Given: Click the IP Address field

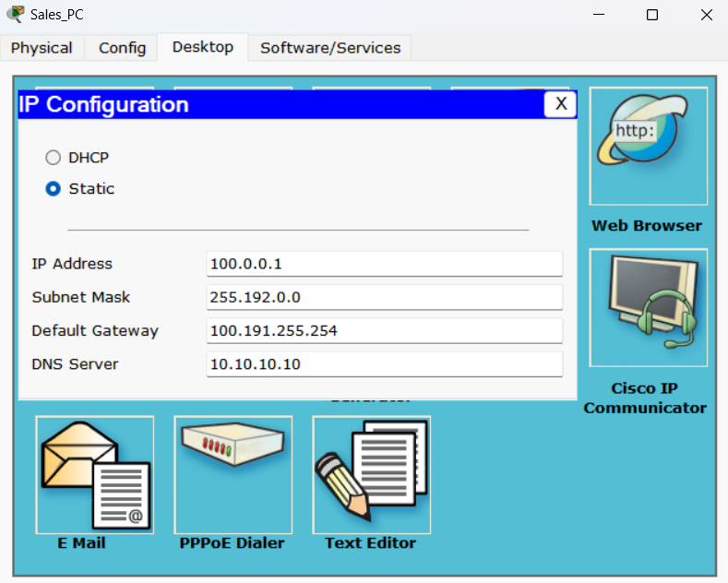Looking at the screenshot, I should (385, 264).
